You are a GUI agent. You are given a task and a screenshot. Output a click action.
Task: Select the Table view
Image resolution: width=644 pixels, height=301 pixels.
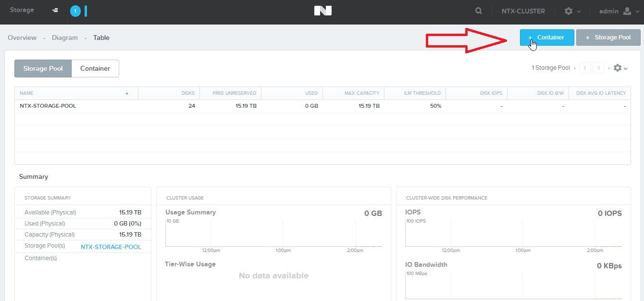click(x=101, y=38)
